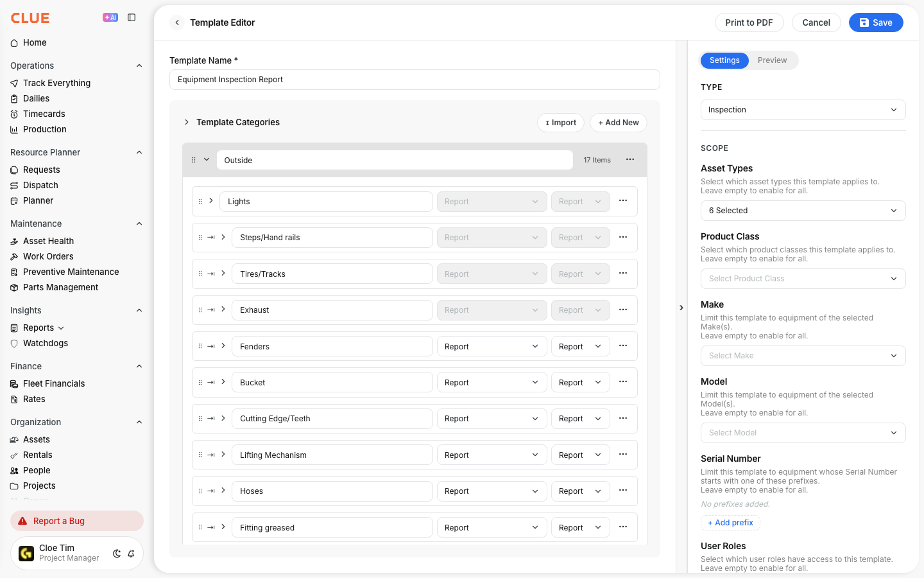Click the Save button
This screenshot has height=578, width=924.
[x=876, y=22]
